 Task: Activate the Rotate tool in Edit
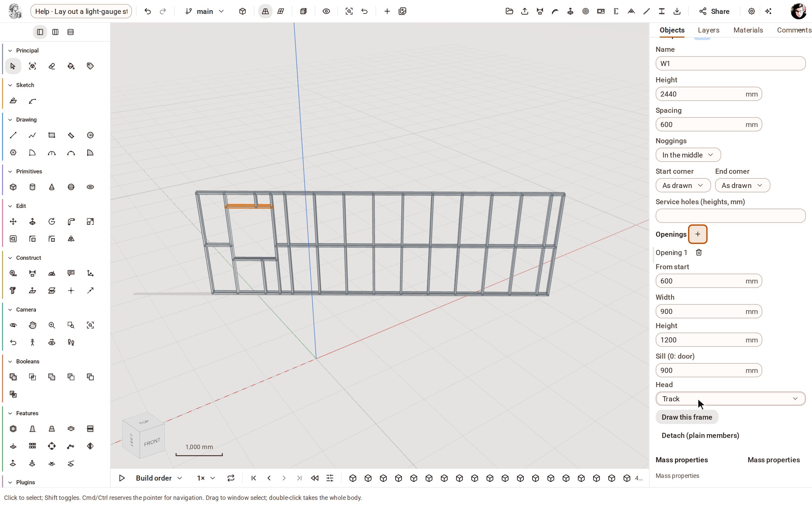[x=52, y=221]
